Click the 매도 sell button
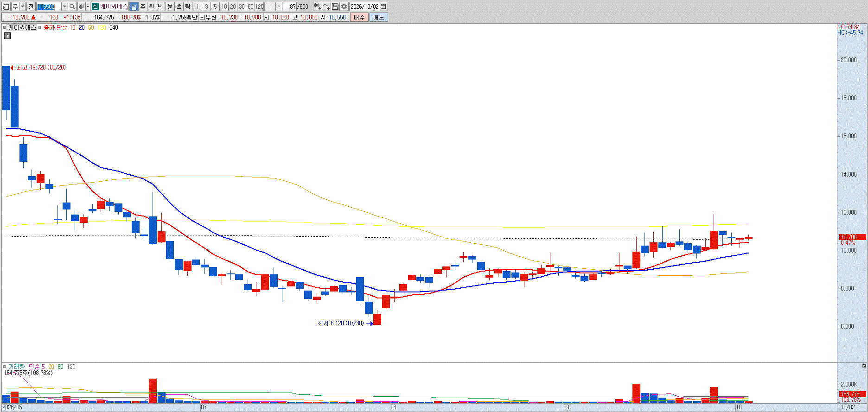Screen dimensions: 868x412 [379, 17]
